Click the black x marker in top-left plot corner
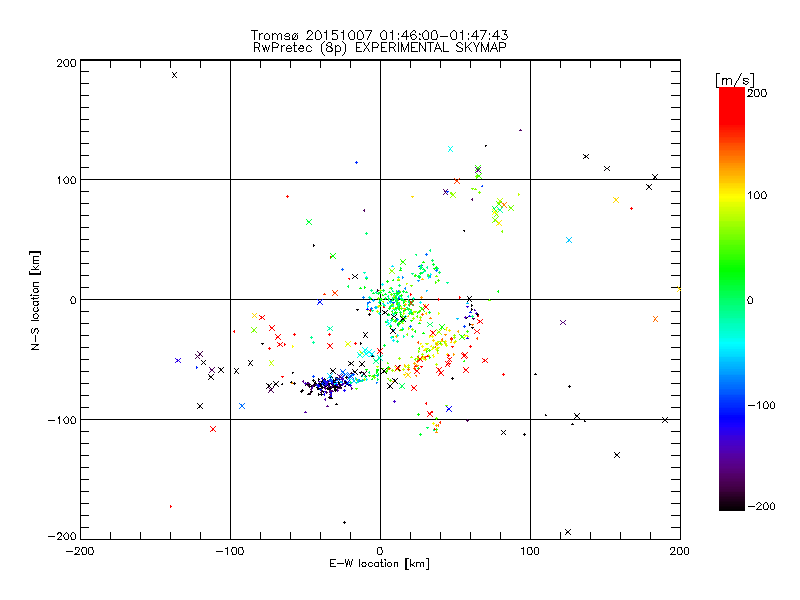The width and height of the screenshot is (800, 600). click(x=174, y=75)
